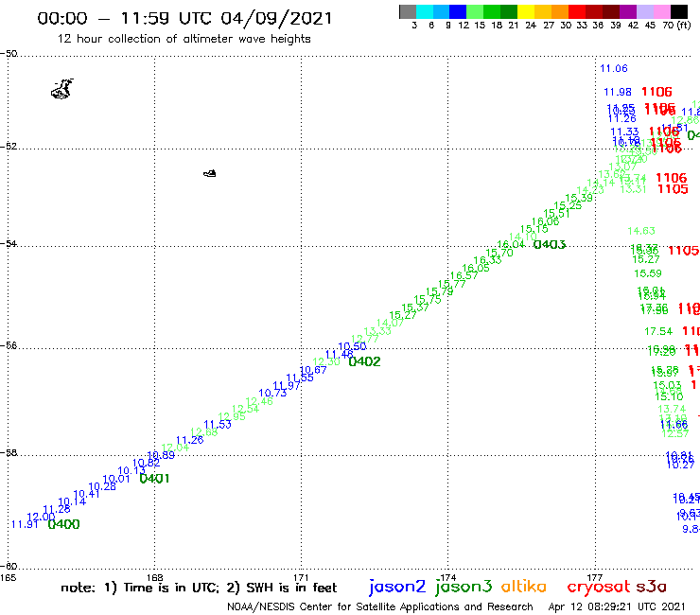The width and height of the screenshot is (700, 615).
Task: Click the wave height value 14.07
Action: [x=390, y=323]
